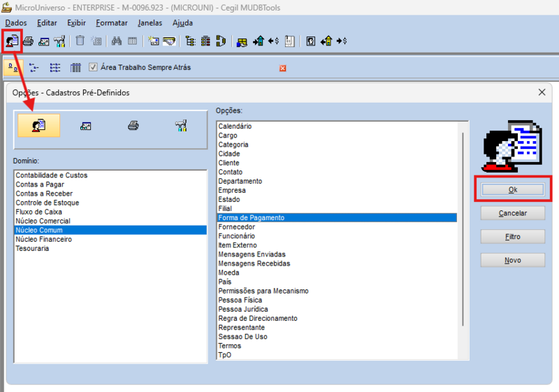Click the trash can delete icon
The height and width of the screenshot is (392, 559).
(80, 41)
